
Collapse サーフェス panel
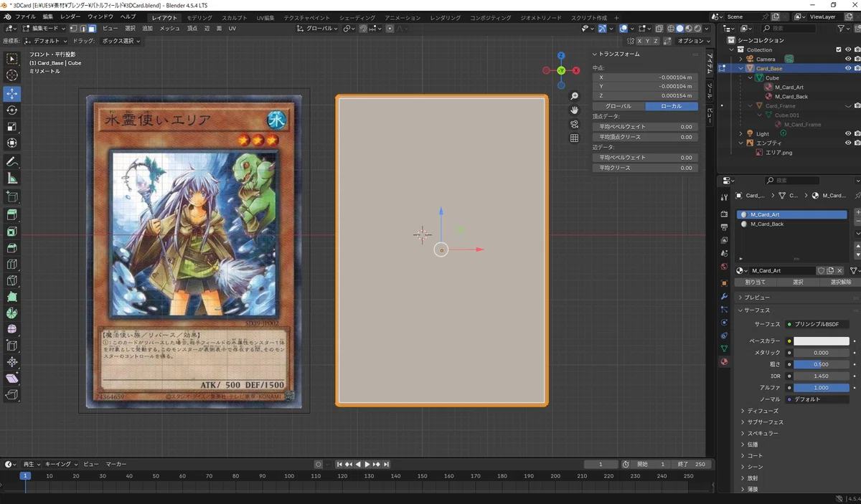coord(757,310)
